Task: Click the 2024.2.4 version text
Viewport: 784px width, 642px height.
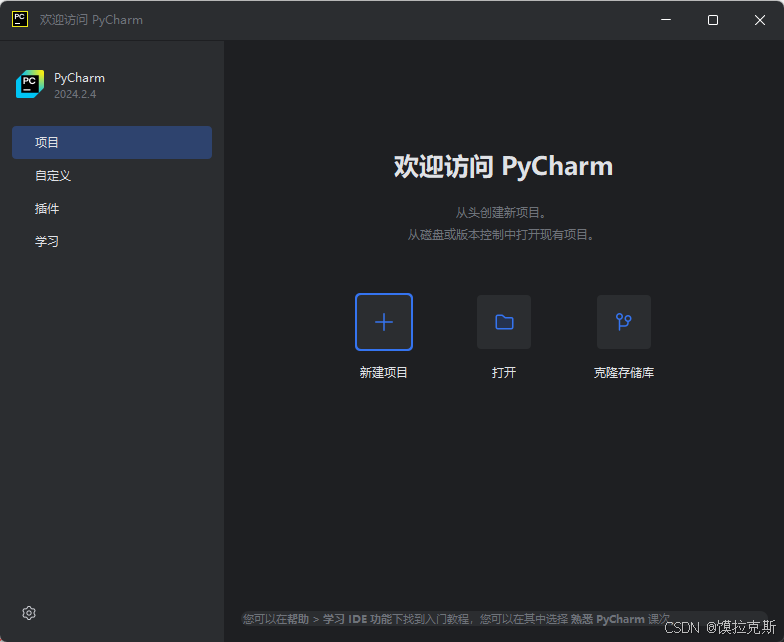Action: (75, 94)
